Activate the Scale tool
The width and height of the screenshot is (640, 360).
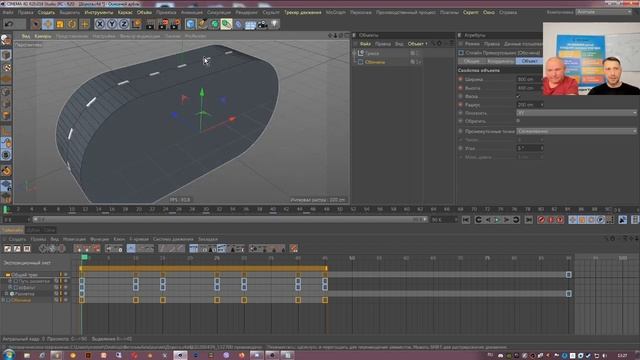pos(60,24)
